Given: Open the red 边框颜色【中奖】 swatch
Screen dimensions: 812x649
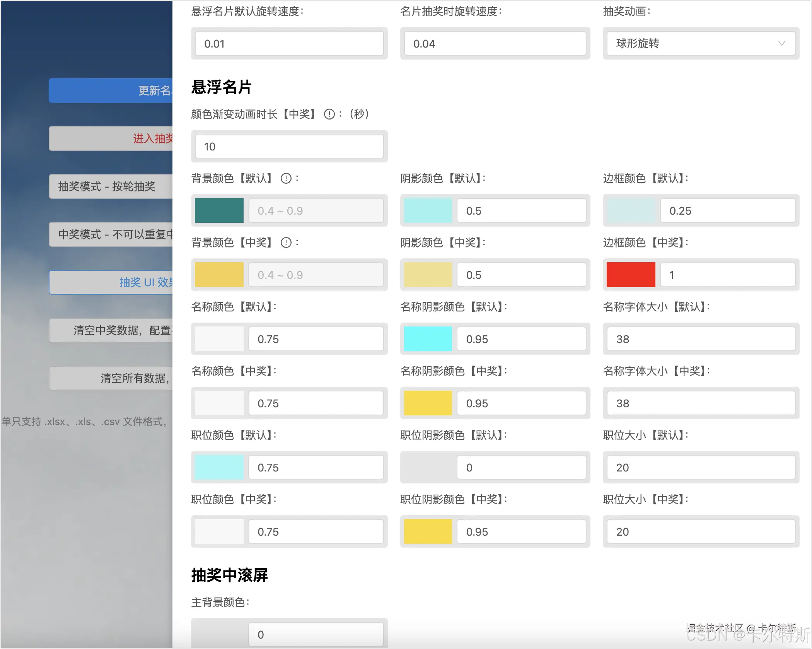Looking at the screenshot, I should [x=631, y=275].
